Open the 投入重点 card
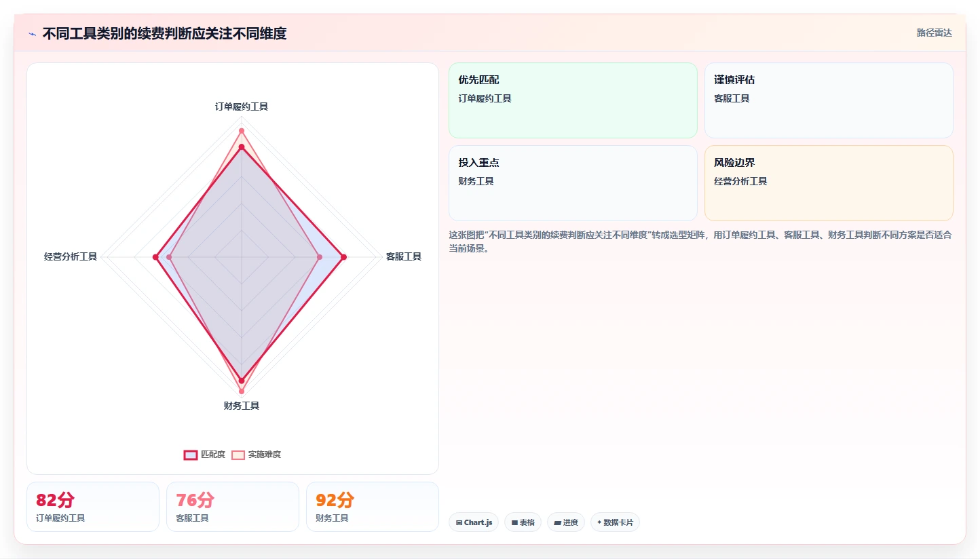Viewport: 980px width, 559px height. click(573, 183)
